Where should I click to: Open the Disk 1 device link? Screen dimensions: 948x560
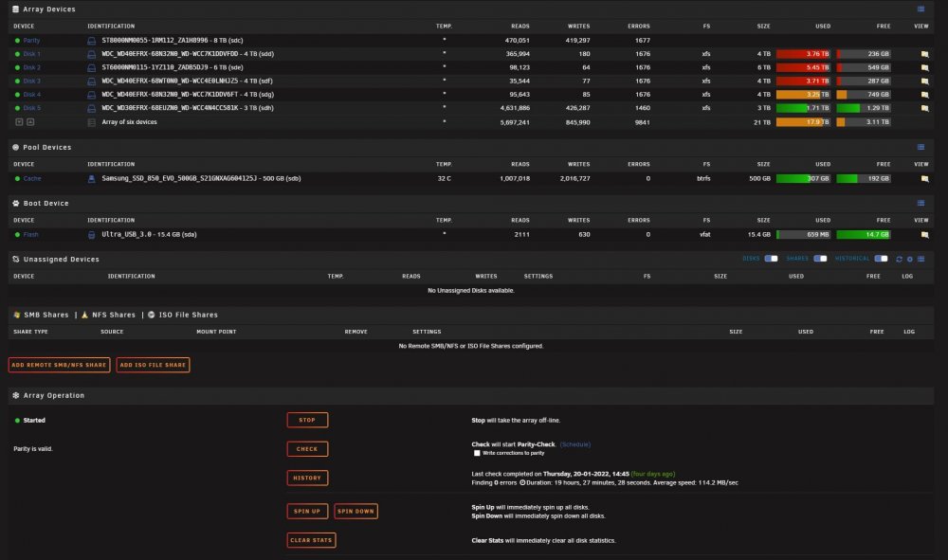[x=31, y=54]
